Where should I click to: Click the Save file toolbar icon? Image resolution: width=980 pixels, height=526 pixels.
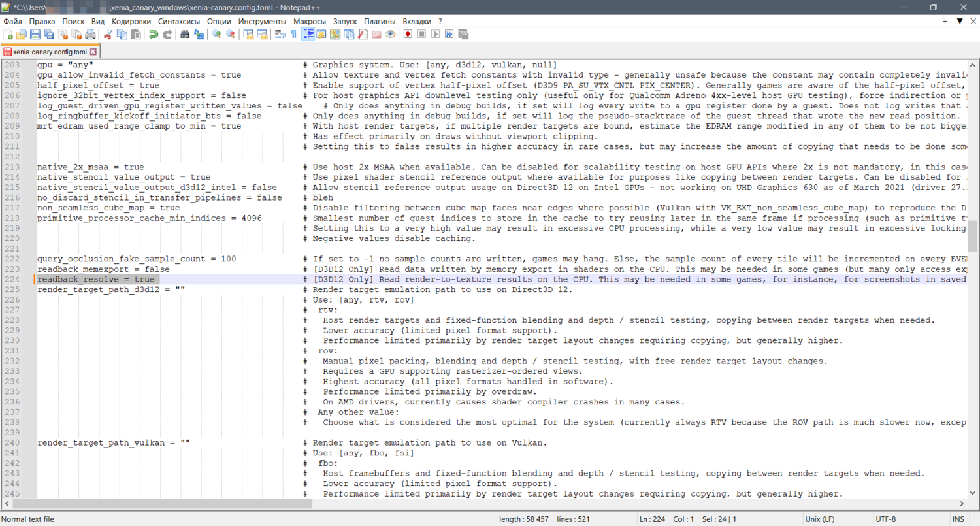pos(35,35)
